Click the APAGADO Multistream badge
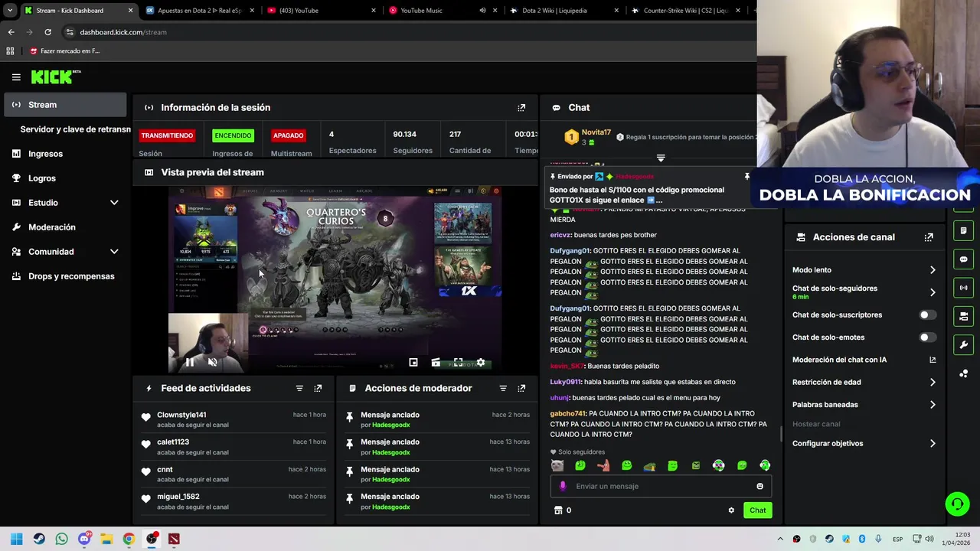Screen dimensions: 980x551 (x=289, y=135)
